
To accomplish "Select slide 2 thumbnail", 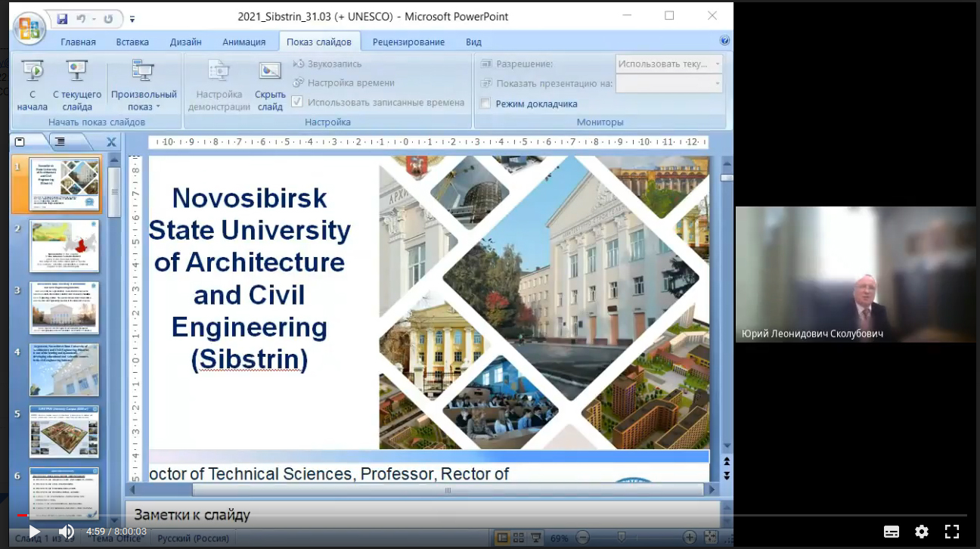I will pos(64,246).
